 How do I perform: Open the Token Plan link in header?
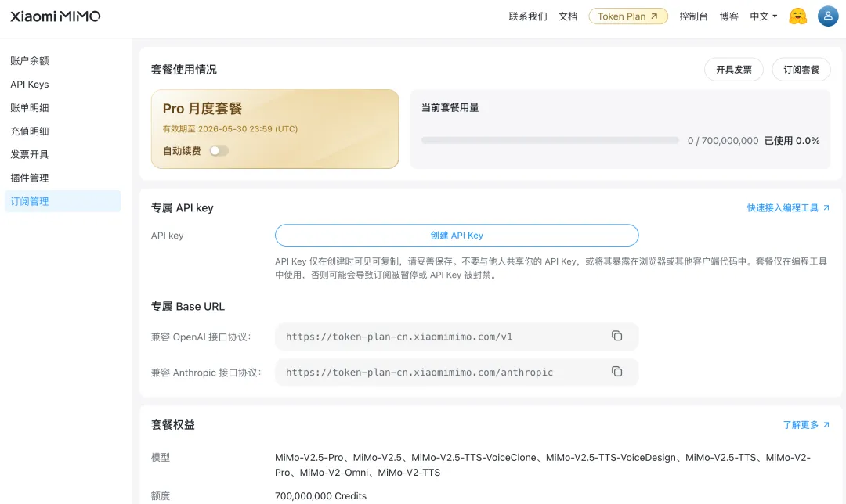click(x=627, y=16)
